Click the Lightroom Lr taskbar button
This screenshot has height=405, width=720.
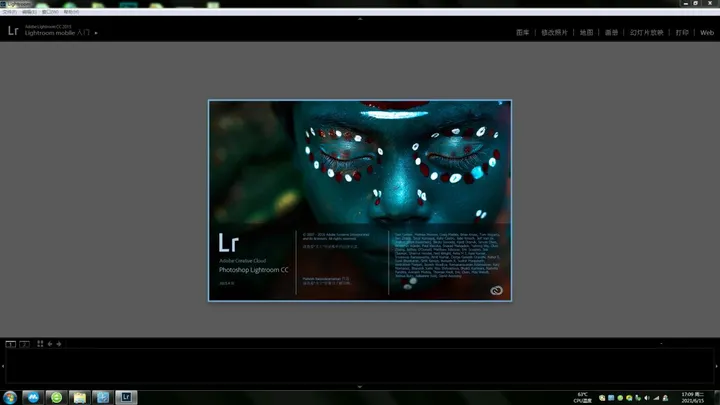[x=126, y=397]
